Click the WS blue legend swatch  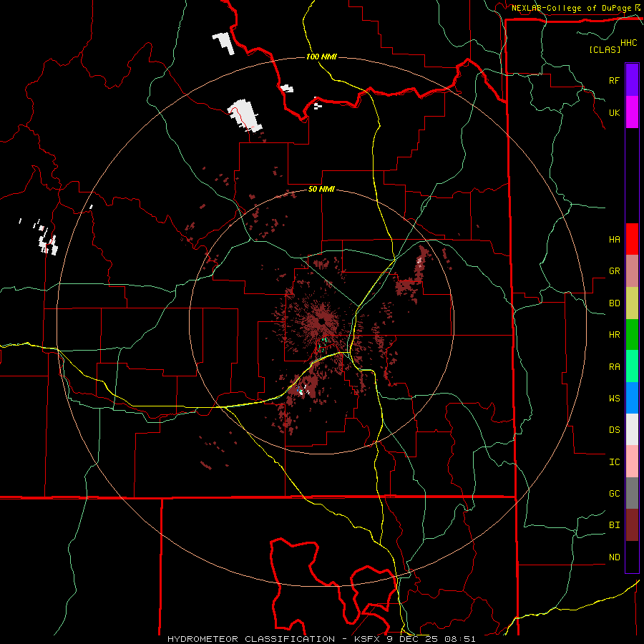[632, 398]
